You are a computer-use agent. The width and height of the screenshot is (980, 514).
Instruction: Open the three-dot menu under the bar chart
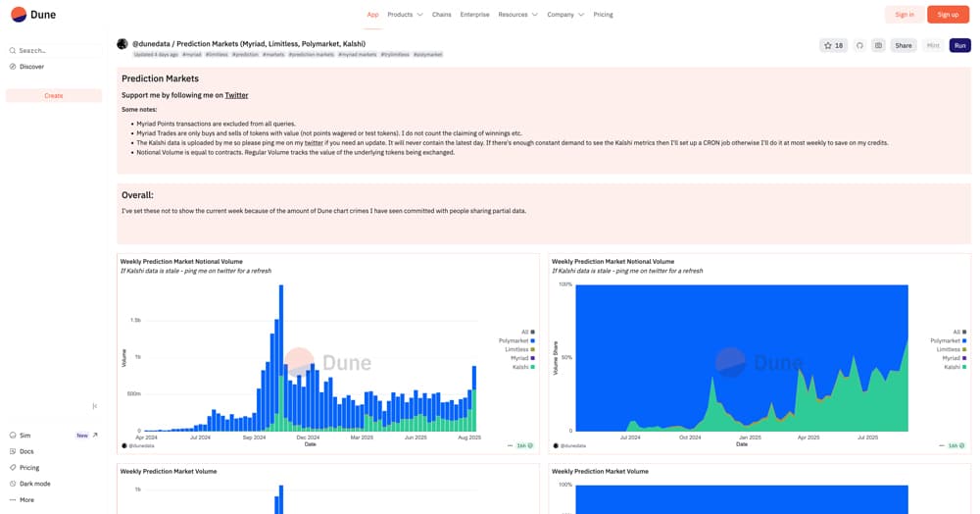point(510,446)
